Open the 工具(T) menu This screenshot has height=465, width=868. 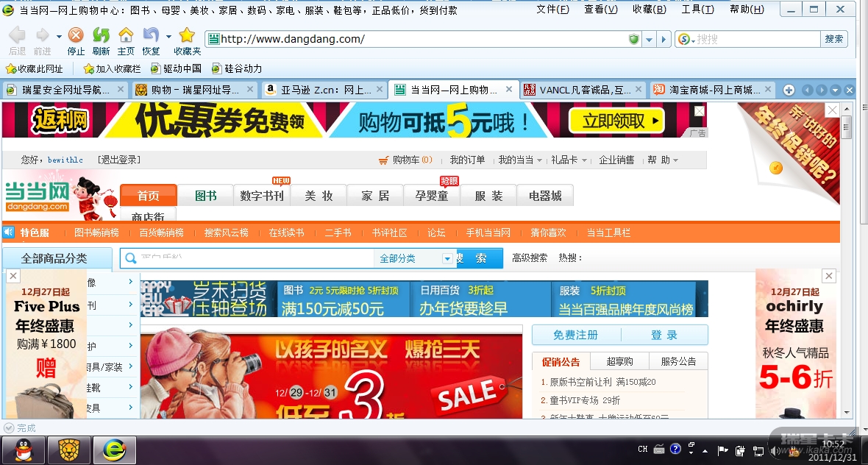(697, 9)
